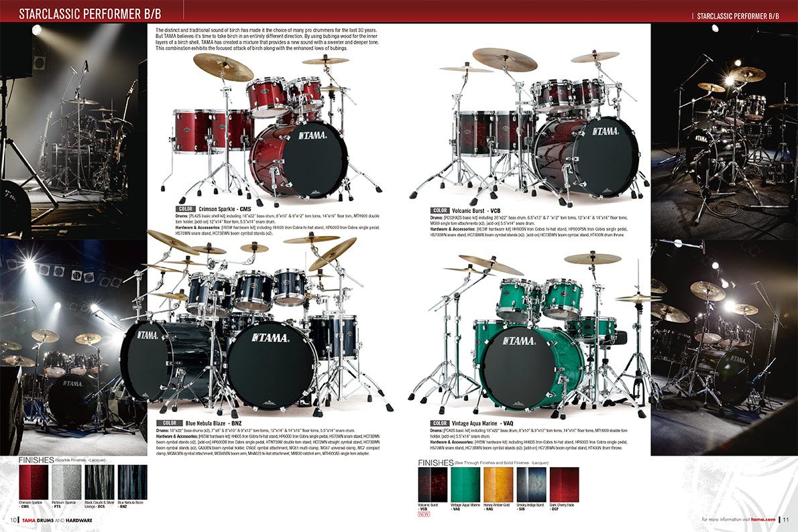Click the "Blue Nebula Blaze - BNZ" heading
Screen dimensions: 798x532
pyautogui.click(x=214, y=423)
